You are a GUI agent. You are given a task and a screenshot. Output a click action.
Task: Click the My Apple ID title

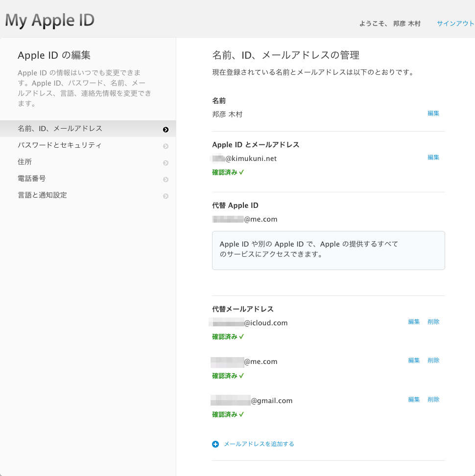50,21
